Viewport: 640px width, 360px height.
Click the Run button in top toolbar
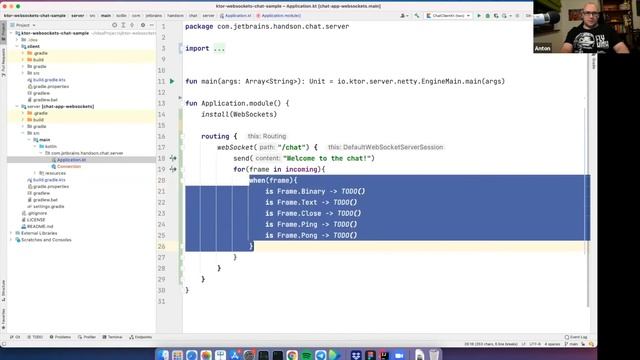479,16
